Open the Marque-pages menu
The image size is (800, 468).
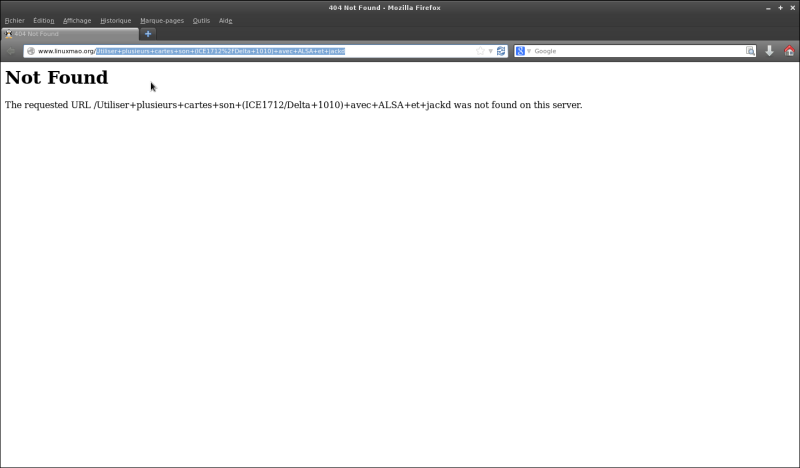(162, 20)
